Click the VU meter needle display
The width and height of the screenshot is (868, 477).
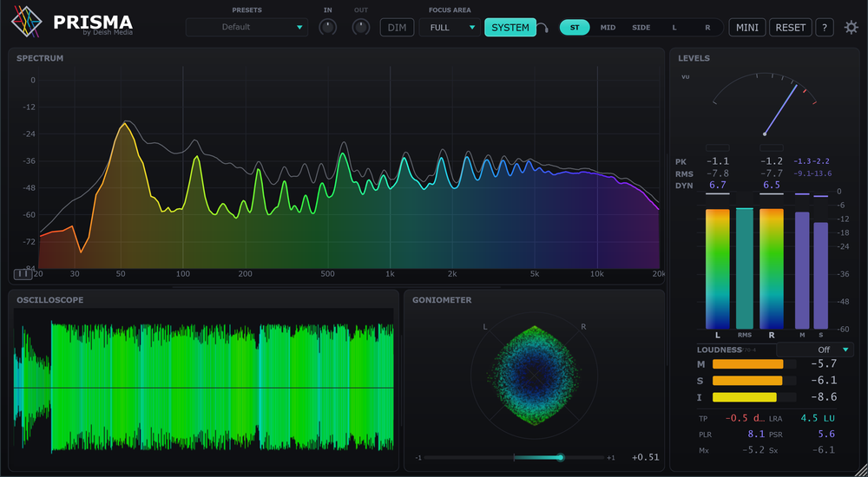click(765, 104)
